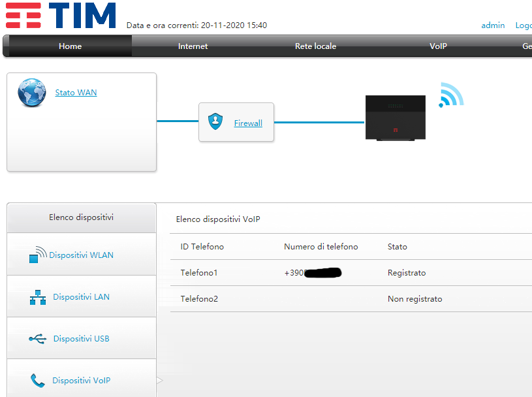Show Dispositivi WLAN list
This screenshot has height=397, width=532.
81,255
